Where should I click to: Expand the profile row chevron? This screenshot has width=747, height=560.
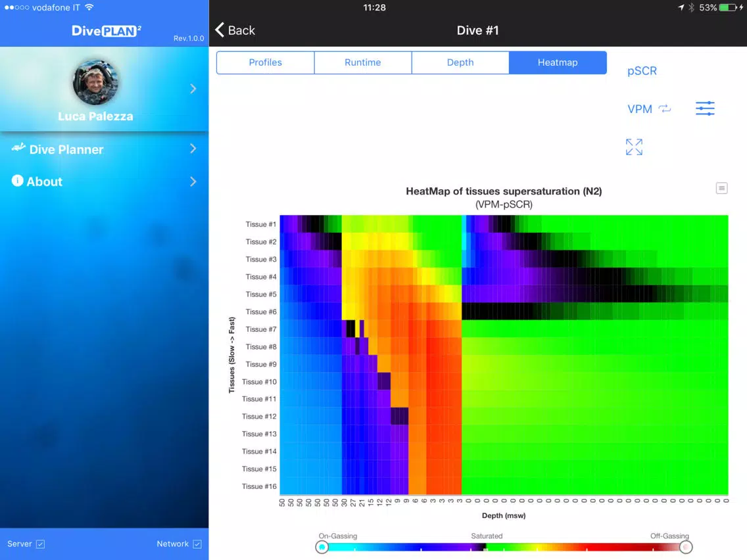tap(193, 89)
